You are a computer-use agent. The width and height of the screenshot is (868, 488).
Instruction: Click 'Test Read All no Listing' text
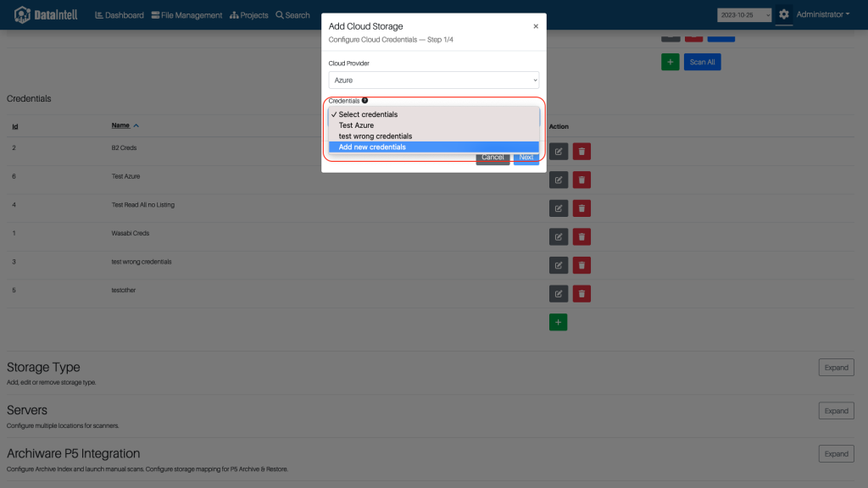pos(142,205)
